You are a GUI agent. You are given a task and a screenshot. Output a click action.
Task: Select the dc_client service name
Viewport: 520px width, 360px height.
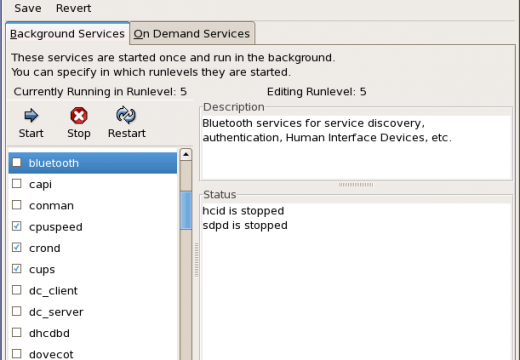pos(53,291)
